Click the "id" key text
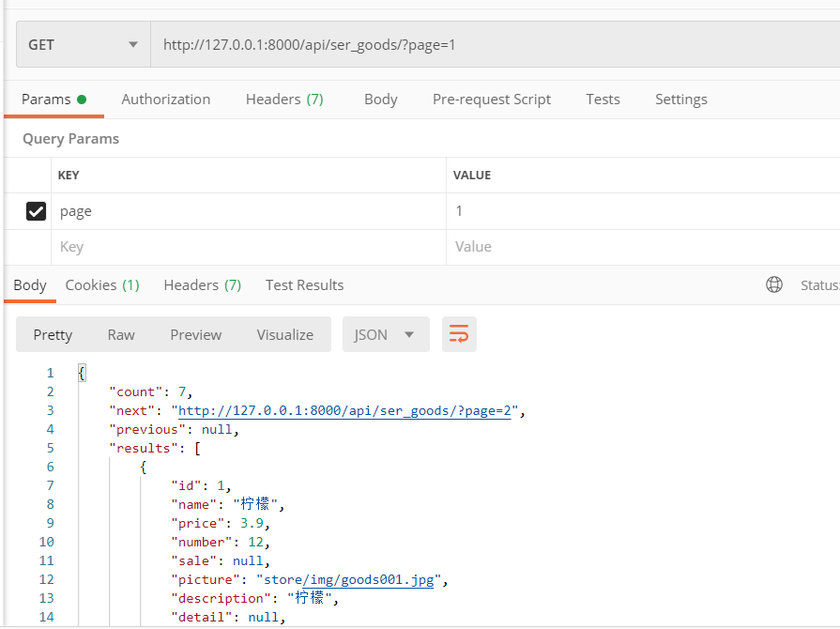The height and width of the screenshot is (629, 840). point(186,486)
